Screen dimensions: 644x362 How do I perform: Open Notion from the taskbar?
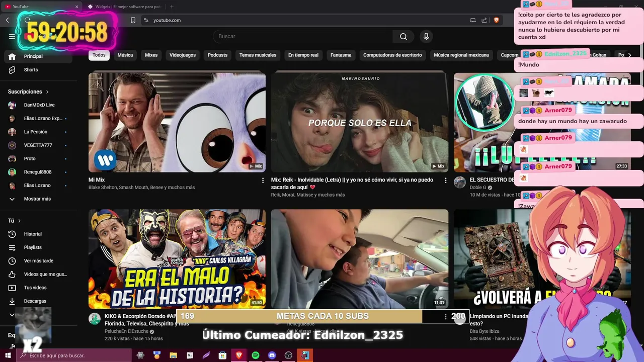pyautogui.click(x=190, y=355)
